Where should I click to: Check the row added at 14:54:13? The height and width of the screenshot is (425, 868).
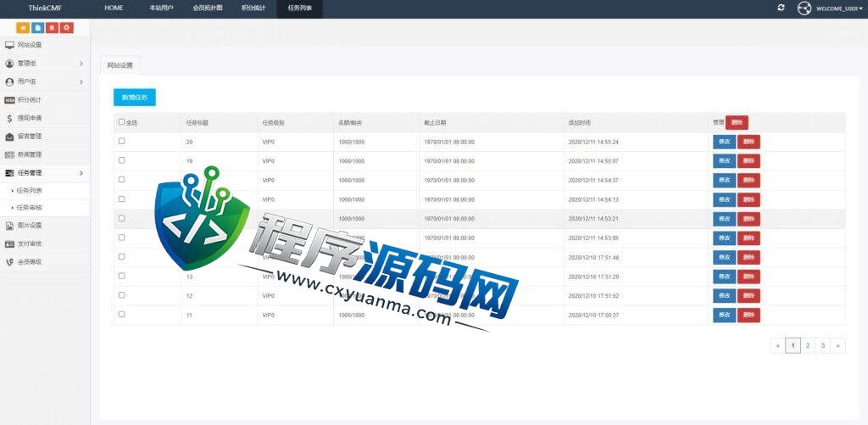122,199
